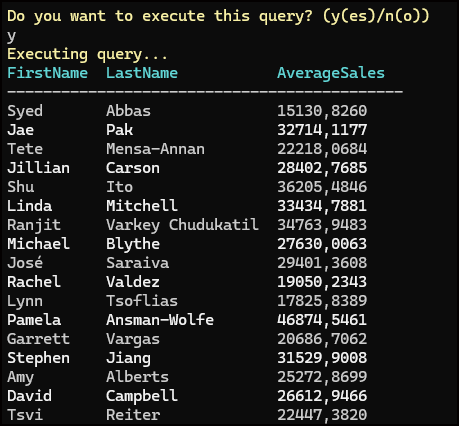This screenshot has width=459, height=426.
Task: Click the 'Do you want to execute this query?' prompt
Action: [x=218, y=16]
